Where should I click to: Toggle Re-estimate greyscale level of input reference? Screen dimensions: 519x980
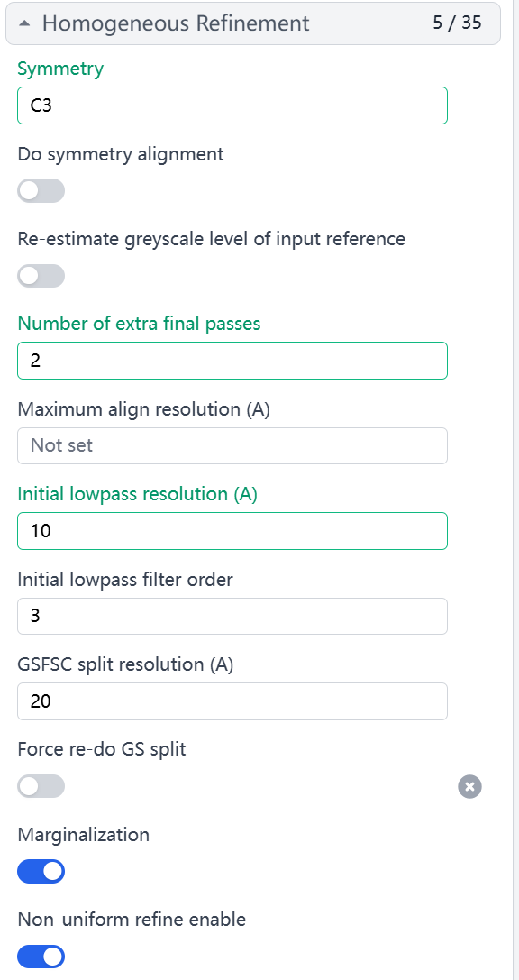pos(41,276)
